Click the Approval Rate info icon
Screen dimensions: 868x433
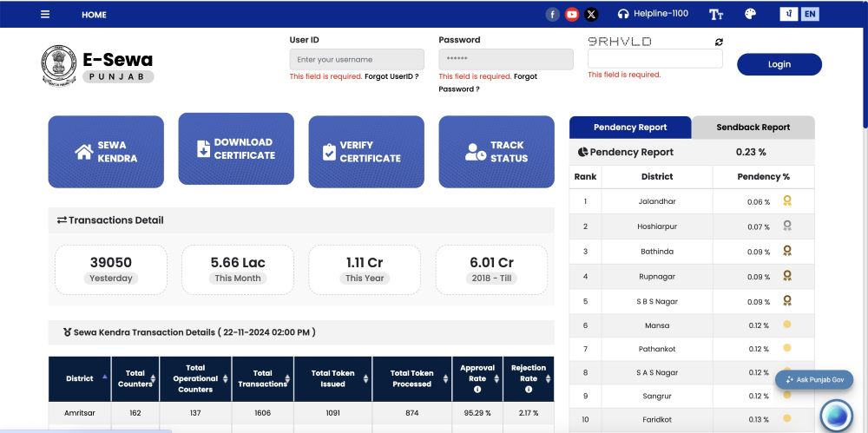(x=477, y=390)
